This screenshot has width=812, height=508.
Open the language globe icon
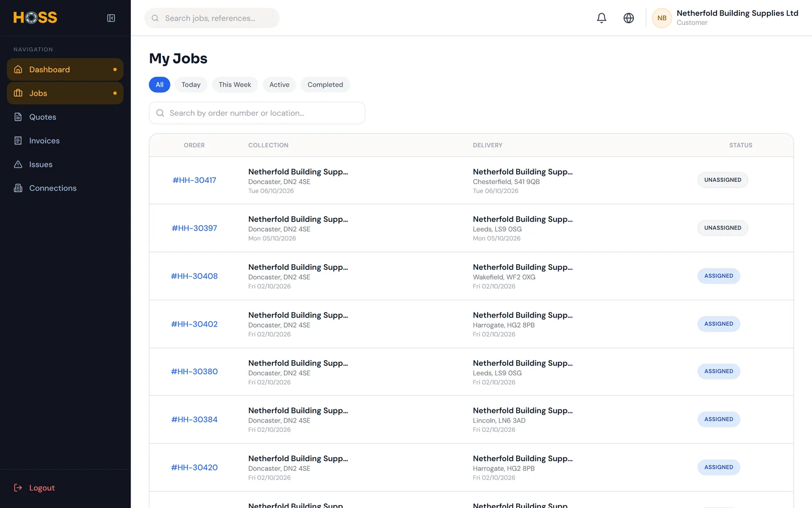628,18
